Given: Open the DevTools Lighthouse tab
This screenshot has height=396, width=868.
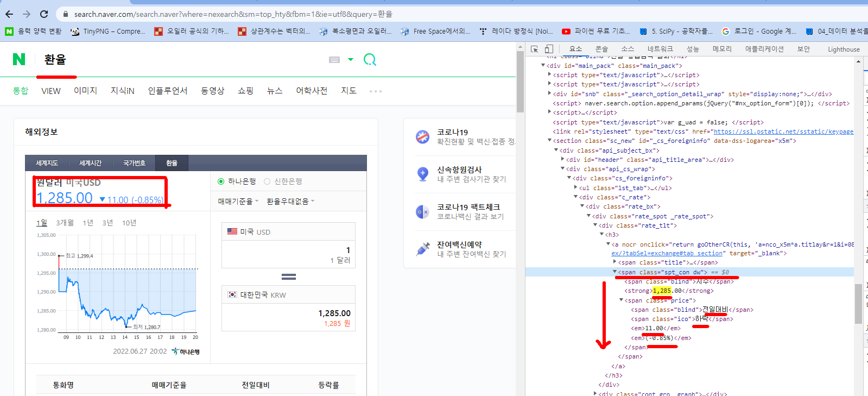Looking at the screenshot, I should point(844,49).
